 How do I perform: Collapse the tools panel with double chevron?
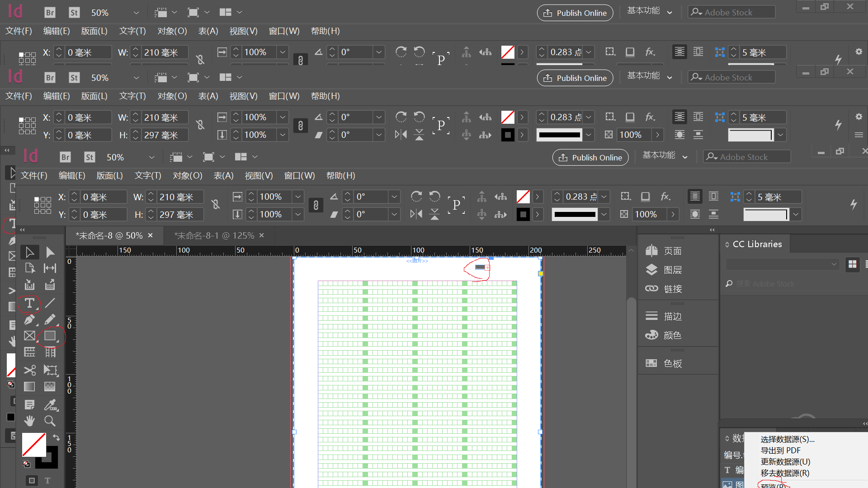(x=22, y=230)
